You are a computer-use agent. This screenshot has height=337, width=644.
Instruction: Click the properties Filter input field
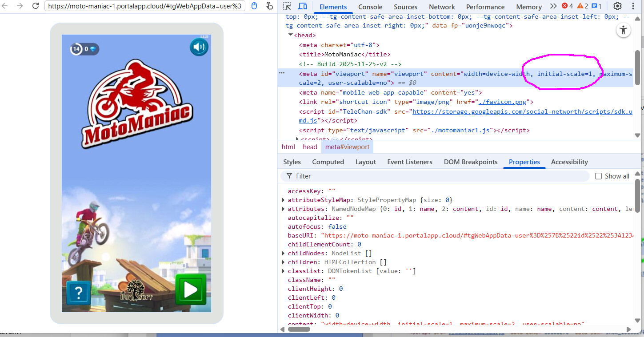tap(436, 176)
